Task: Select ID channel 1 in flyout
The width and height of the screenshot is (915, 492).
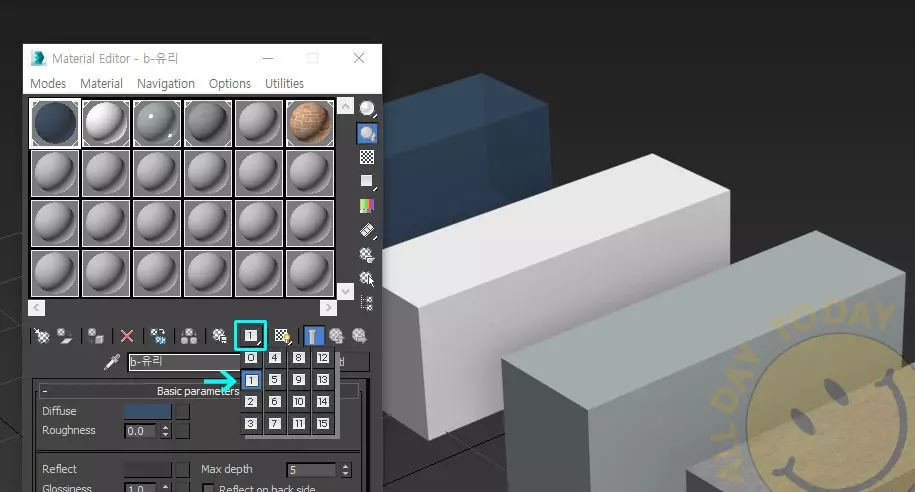Action: [x=251, y=380]
